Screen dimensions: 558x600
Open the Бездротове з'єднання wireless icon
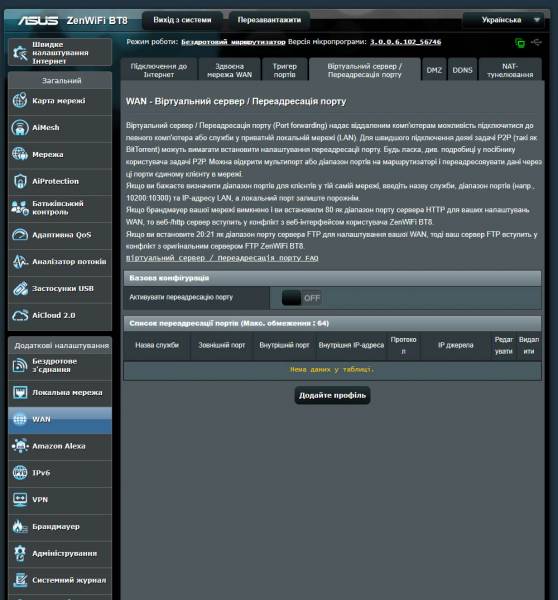[20, 365]
